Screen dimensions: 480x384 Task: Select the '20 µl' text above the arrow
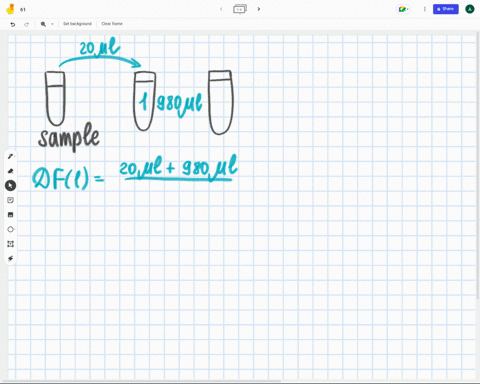coord(99,47)
